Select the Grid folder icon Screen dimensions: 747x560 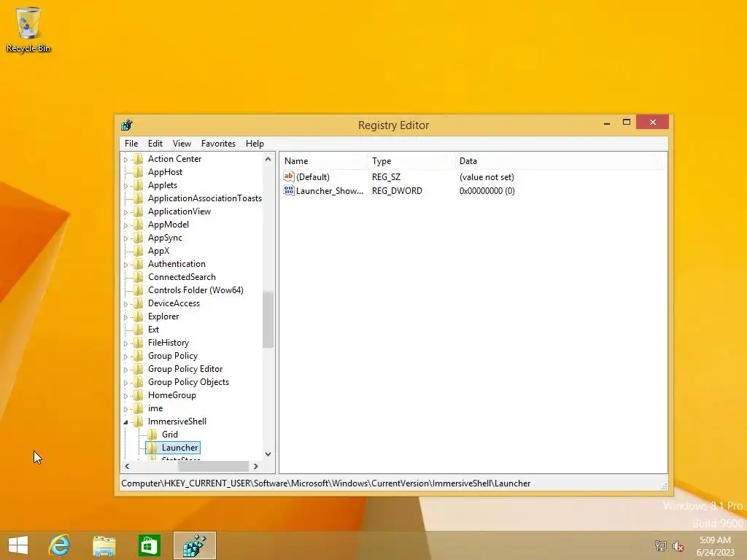point(152,434)
